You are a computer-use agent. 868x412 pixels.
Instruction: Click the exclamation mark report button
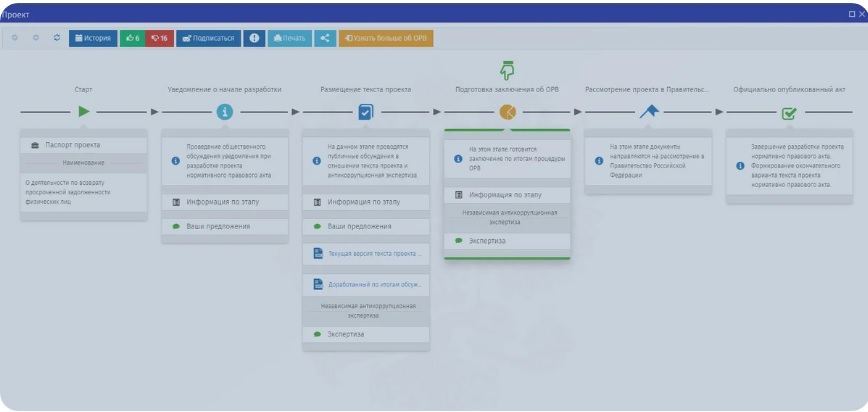click(255, 38)
